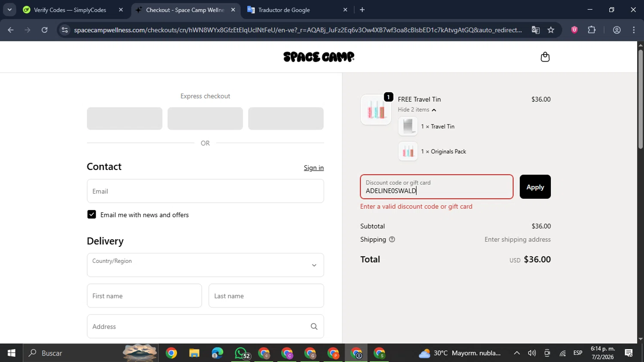
Task: Click the shipping help question mark icon
Action: 392,240
